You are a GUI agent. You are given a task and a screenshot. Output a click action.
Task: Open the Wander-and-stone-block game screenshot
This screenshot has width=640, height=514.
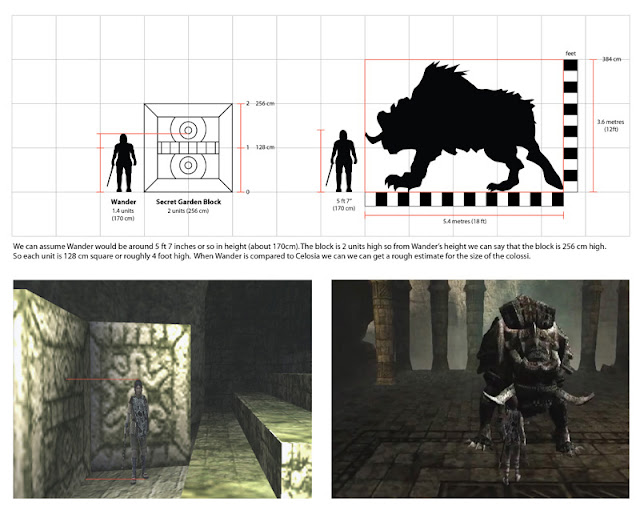coord(162,389)
